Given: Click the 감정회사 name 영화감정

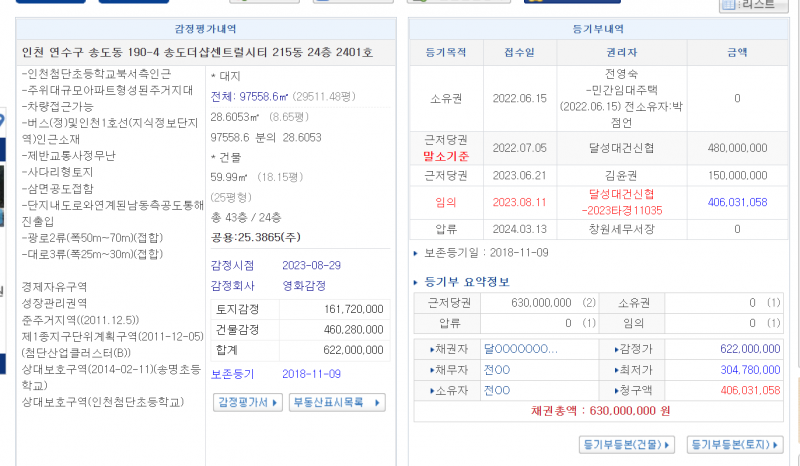Looking at the screenshot, I should [x=304, y=285].
